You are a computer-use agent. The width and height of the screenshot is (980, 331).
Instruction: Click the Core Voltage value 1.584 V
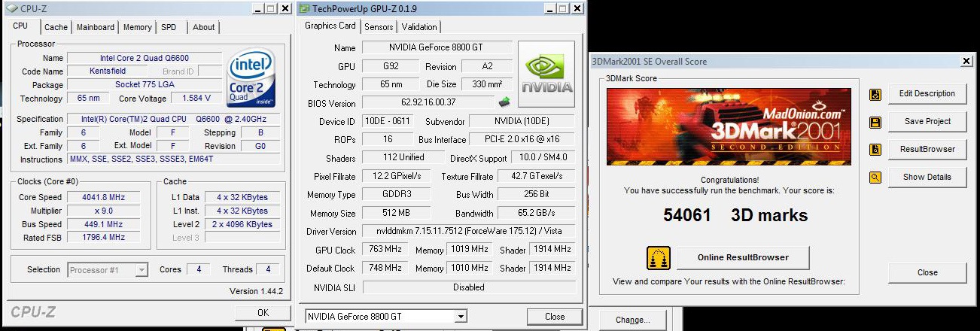coord(197,99)
